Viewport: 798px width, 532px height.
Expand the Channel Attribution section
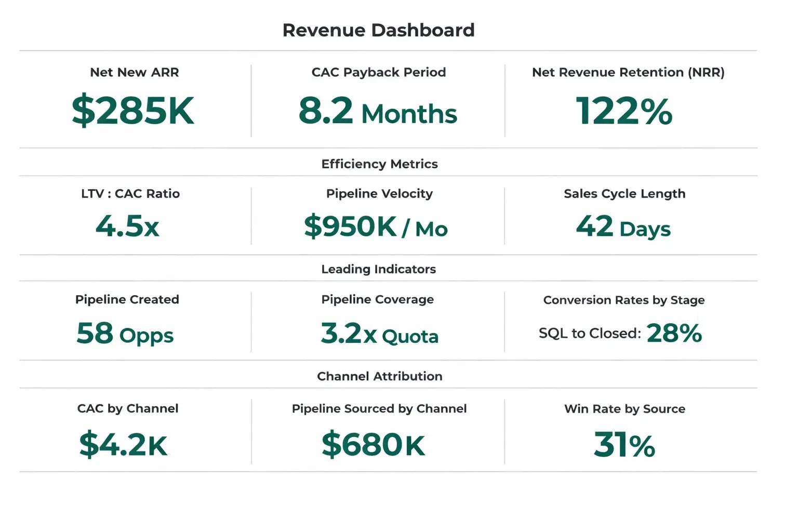click(379, 376)
